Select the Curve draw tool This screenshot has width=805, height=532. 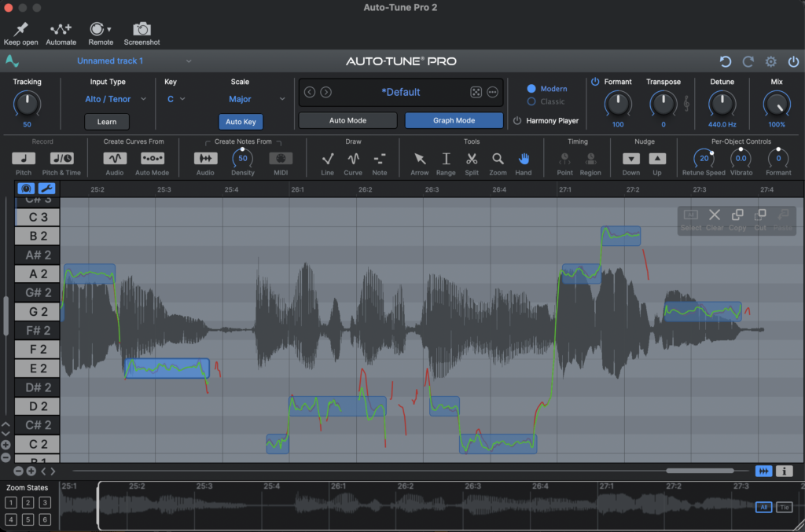pyautogui.click(x=353, y=159)
